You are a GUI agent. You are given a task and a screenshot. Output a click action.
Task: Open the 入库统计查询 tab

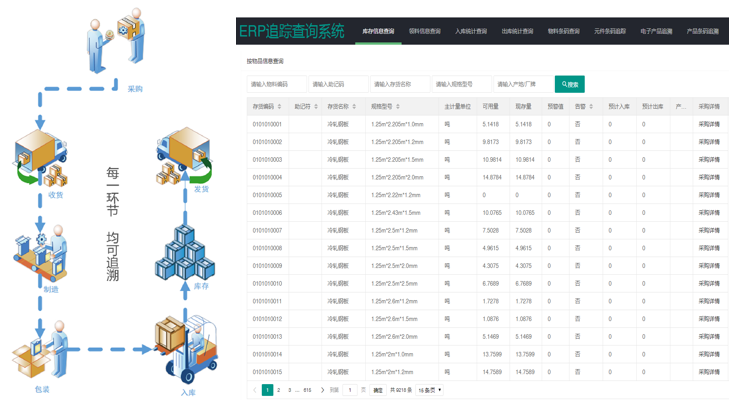click(471, 31)
